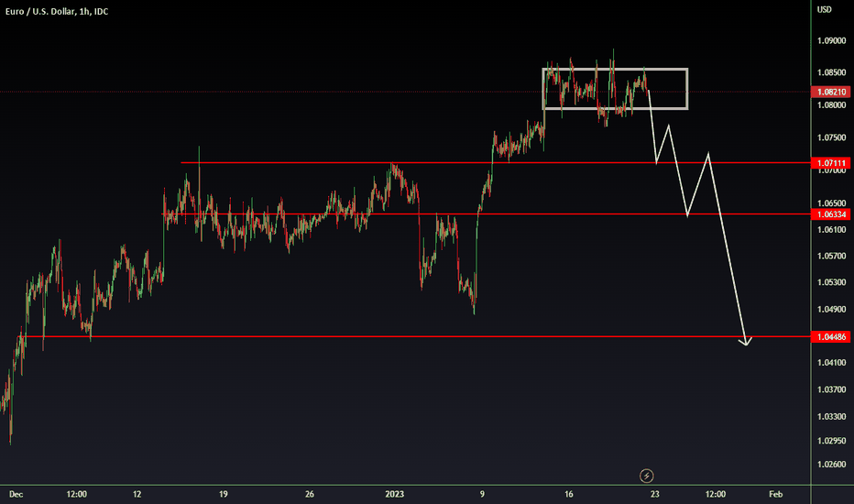Click the 1.04900 price axis value
This screenshot has width=854, height=504.
(x=832, y=310)
